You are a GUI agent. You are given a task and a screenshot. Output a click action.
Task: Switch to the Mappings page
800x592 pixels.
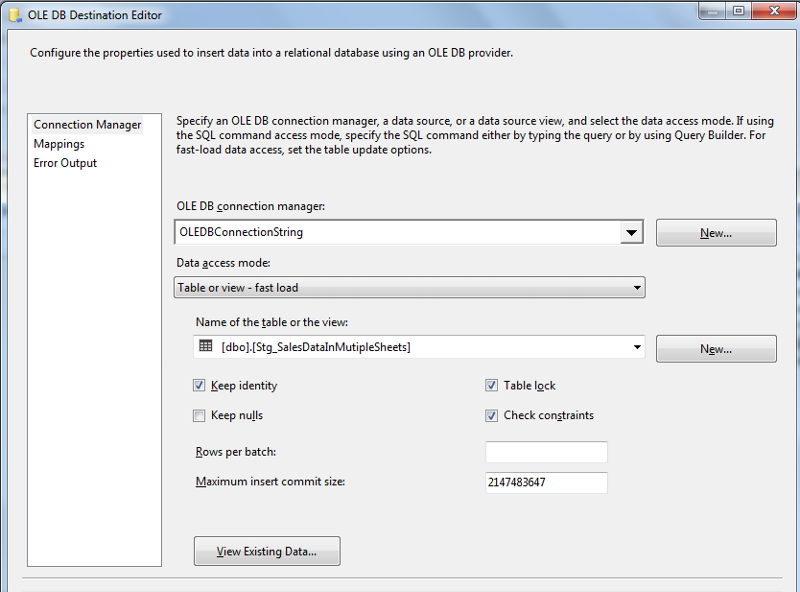pyautogui.click(x=59, y=144)
